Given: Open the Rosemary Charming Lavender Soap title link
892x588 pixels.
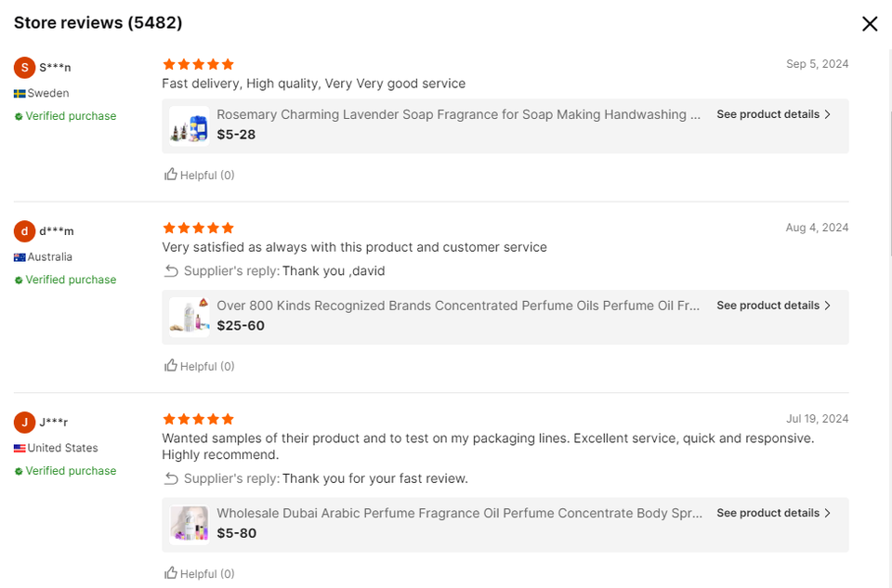Looking at the screenshot, I should click(458, 114).
